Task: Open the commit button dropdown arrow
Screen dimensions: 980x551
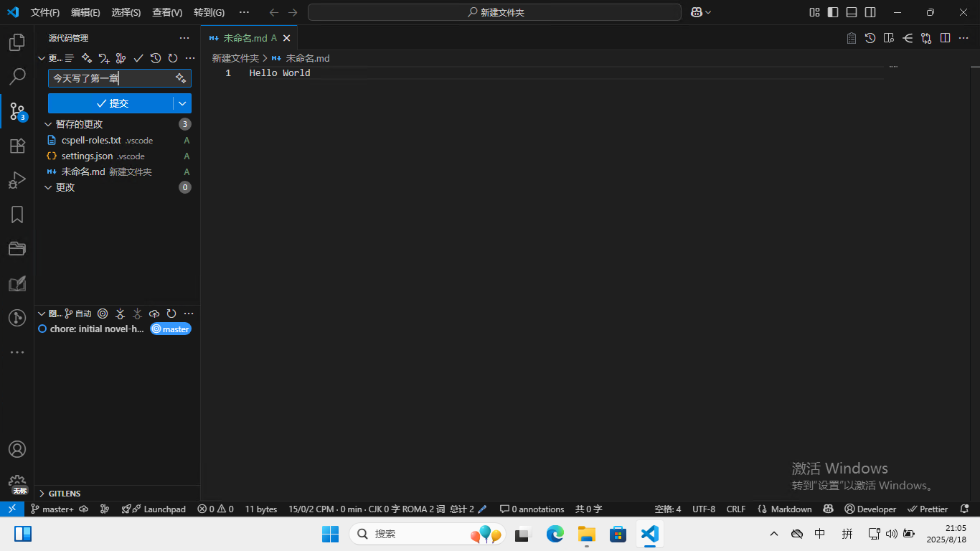Action: click(182, 103)
